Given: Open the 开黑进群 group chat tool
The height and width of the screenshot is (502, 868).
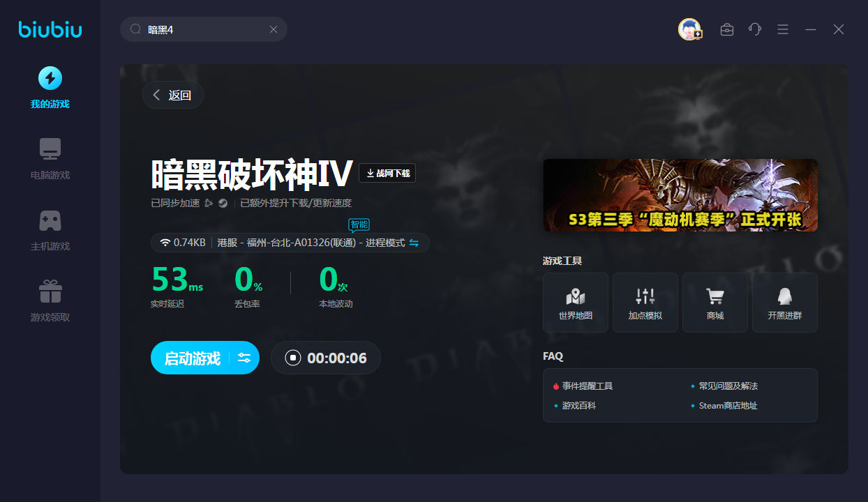Looking at the screenshot, I should 784,302.
